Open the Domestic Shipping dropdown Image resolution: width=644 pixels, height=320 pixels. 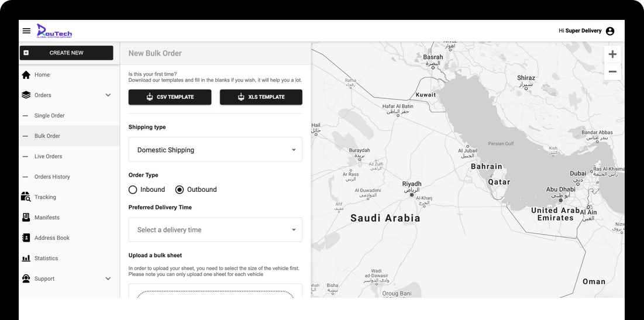(x=215, y=150)
